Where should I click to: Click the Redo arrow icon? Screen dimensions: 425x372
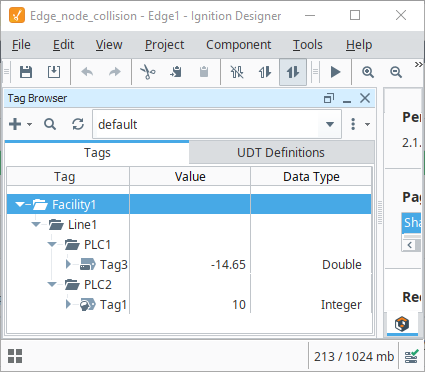click(115, 72)
